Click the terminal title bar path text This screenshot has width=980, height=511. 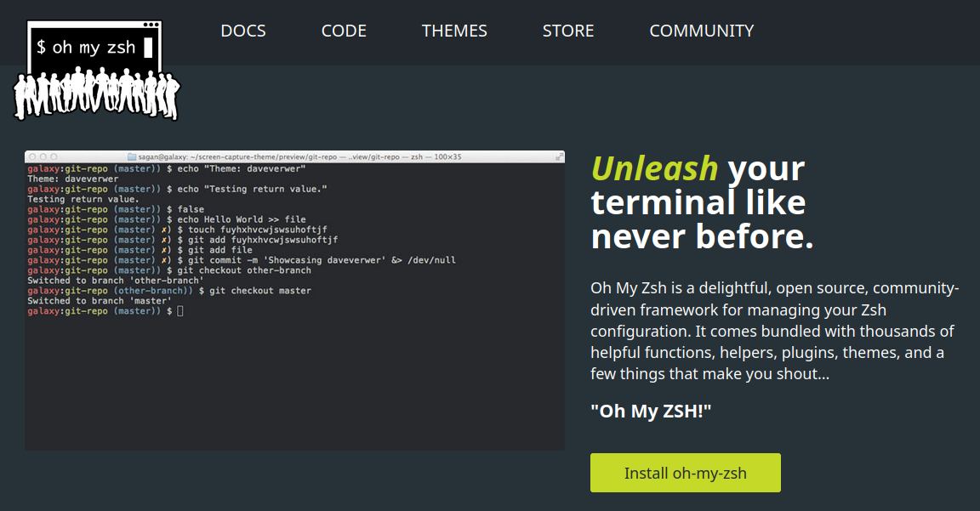tap(299, 156)
